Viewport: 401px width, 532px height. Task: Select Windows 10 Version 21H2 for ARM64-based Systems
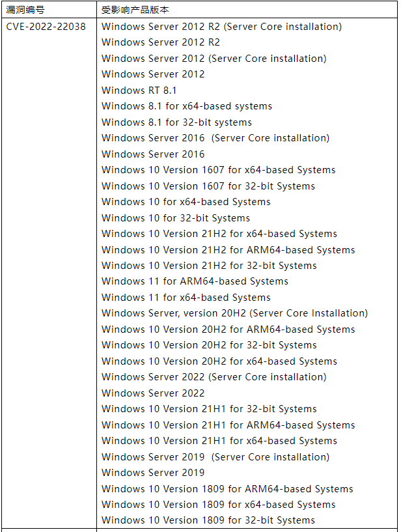click(228, 249)
